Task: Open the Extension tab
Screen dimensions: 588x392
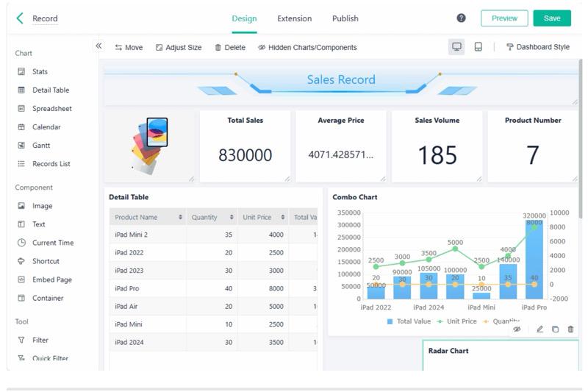Action: [x=295, y=18]
